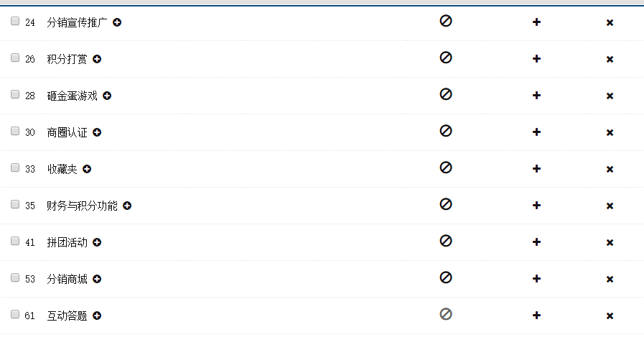The image size is (644, 340).
Task: Click the greyed disable icon for 互动答题
Action: pos(446,314)
